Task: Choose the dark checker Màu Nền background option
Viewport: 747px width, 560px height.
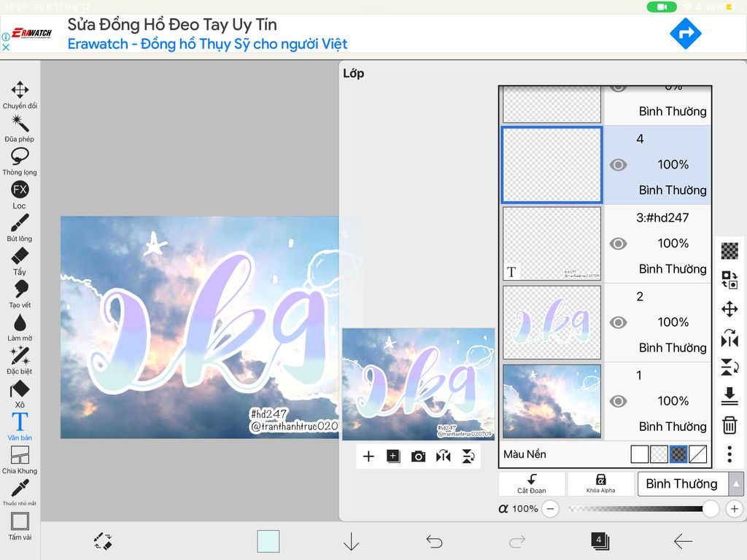Action: pos(678,454)
